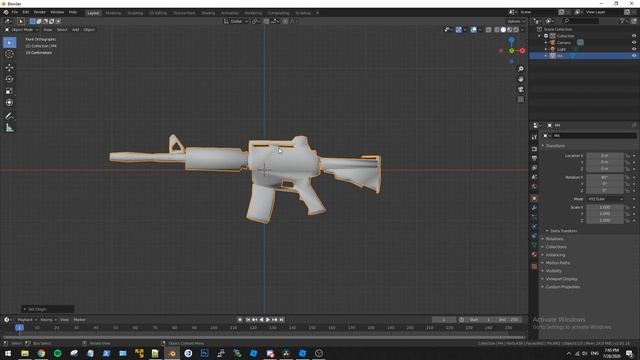This screenshot has height=360, width=640.
Task: Switch to rendered viewport shading
Action: click(516, 30)
